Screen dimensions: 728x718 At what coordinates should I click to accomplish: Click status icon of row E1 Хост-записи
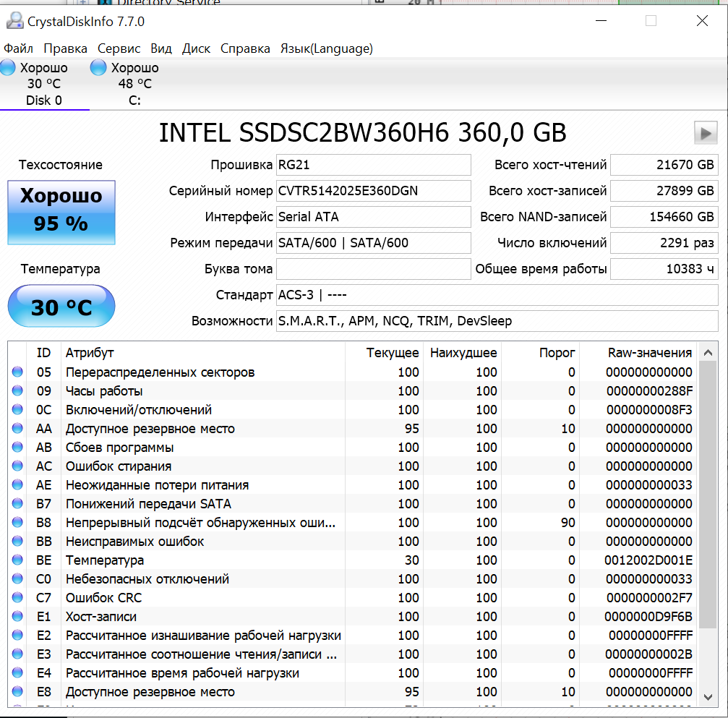click(x=17, y=616)
